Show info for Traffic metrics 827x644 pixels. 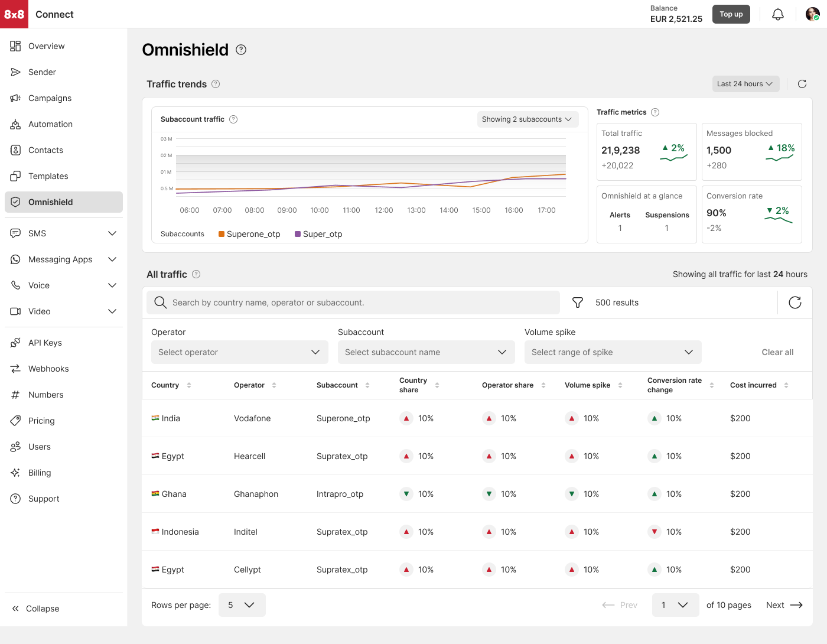tap(655, 112)
